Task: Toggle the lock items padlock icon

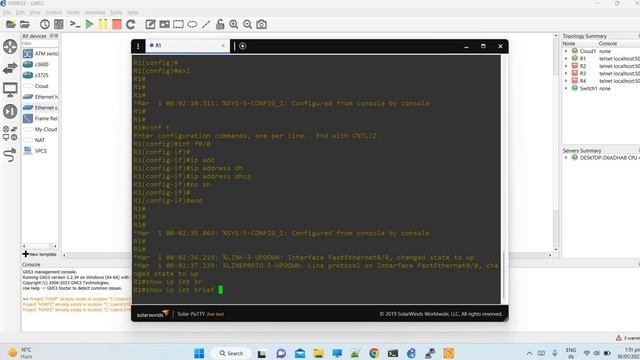Action: click(220, 24)
